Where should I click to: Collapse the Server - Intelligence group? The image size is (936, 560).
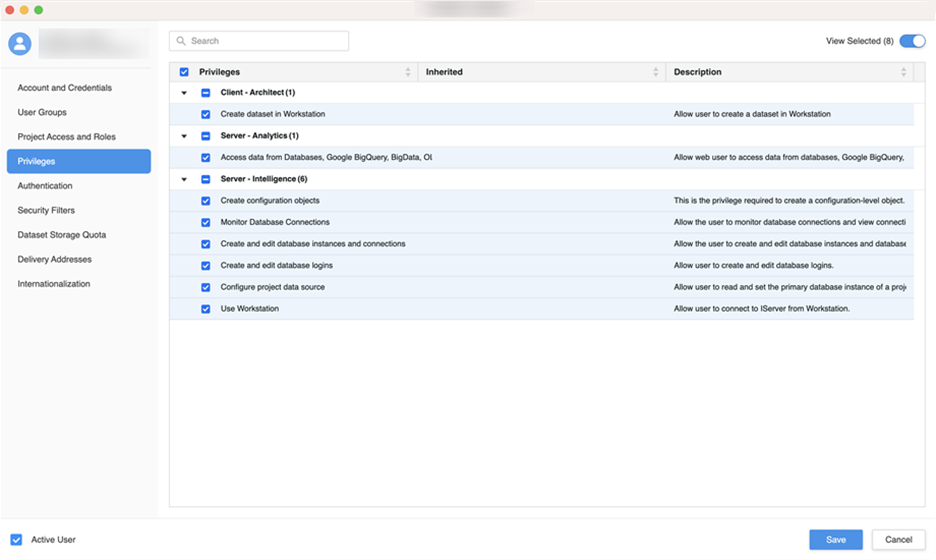pos(184,179)
